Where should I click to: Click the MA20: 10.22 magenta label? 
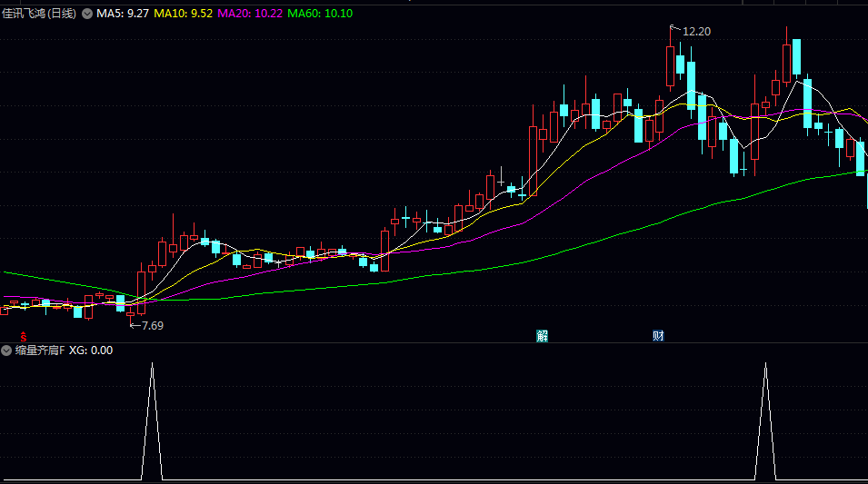[249, 14]
